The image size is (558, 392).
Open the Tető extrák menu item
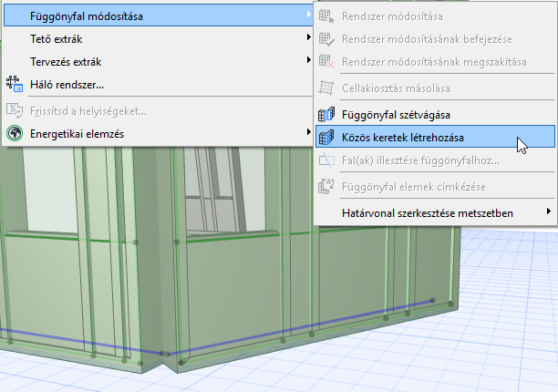pos(158,39)
